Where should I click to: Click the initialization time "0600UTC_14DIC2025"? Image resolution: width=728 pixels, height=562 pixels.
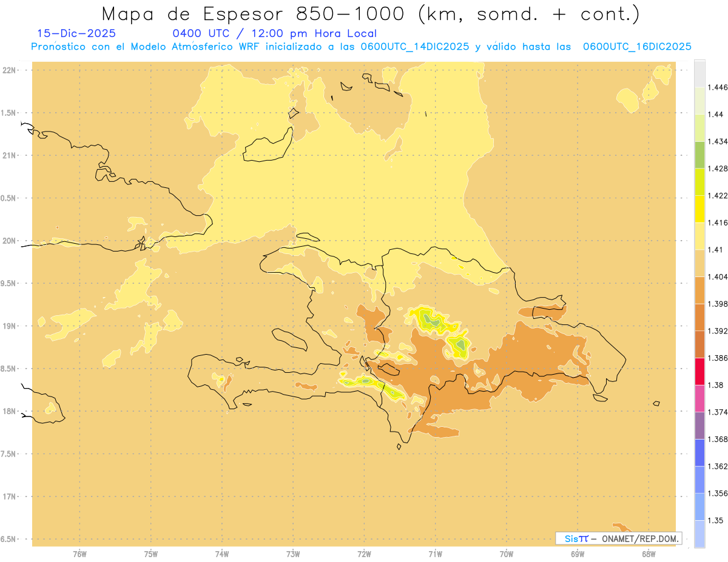point(415,47)
